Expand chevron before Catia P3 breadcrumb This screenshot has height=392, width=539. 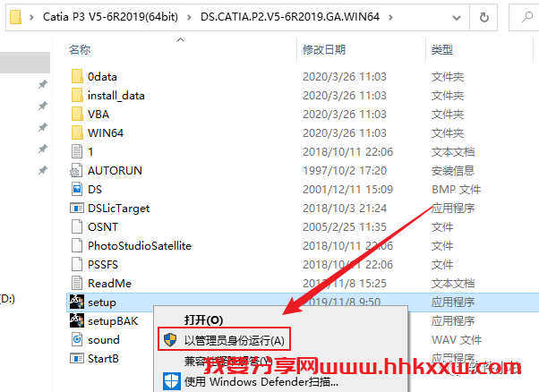[x=31, y=17]
